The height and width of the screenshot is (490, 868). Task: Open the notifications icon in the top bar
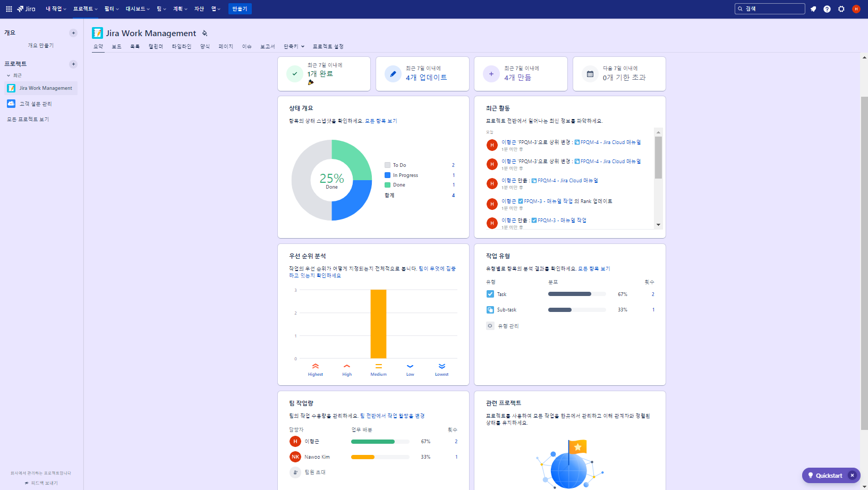tap(813, 9)
